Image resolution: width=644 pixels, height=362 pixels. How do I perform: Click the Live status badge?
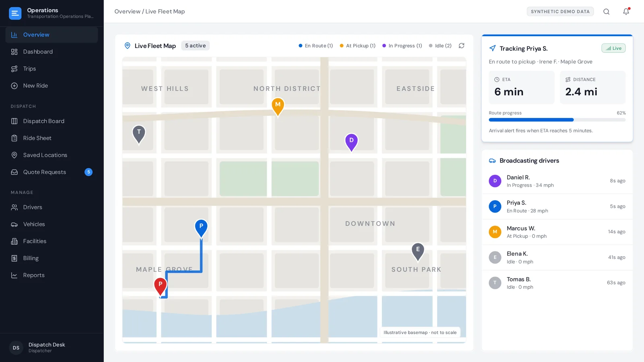(613, 48)
